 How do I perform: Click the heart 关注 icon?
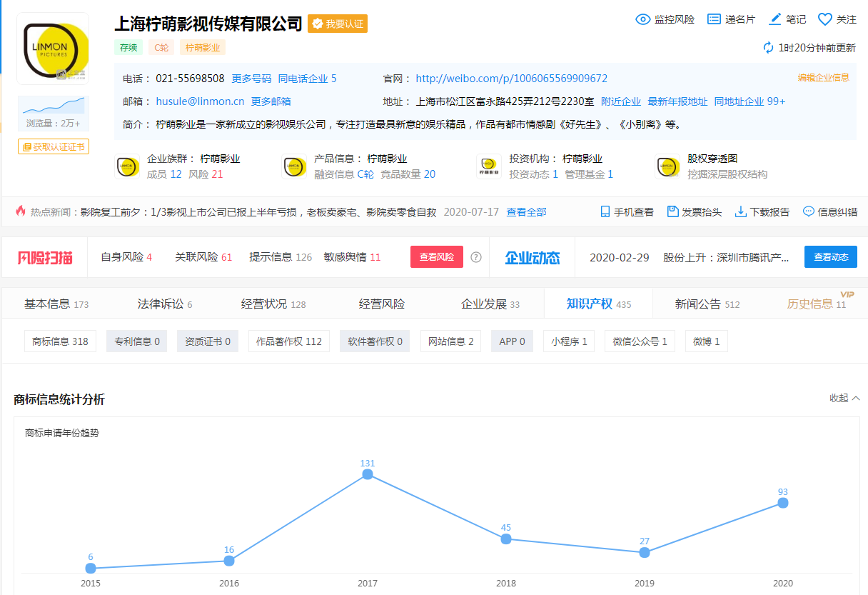coord(825,19)
